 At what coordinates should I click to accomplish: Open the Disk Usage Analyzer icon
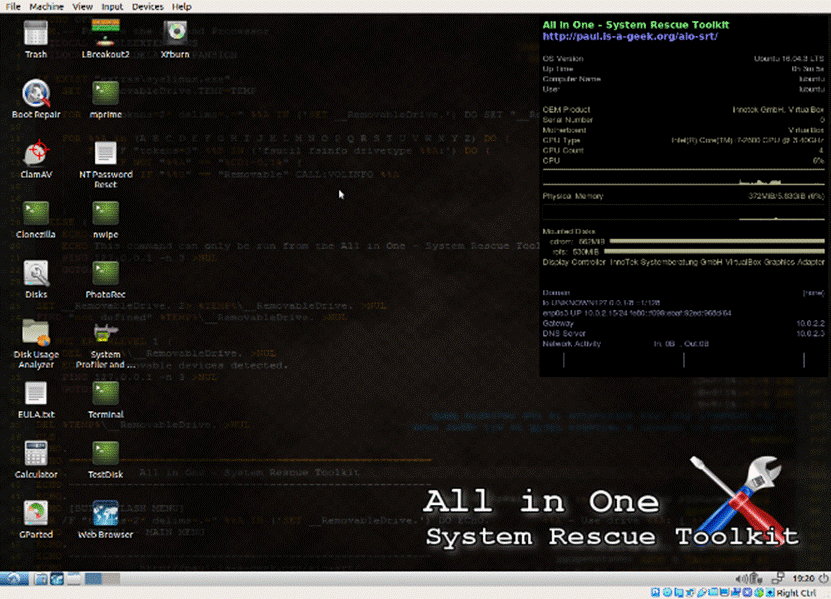[36, 345]
